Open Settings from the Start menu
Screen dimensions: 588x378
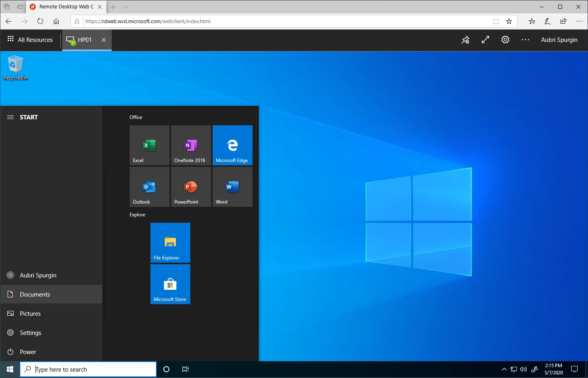pyautogui.click(x=51, y=333)
